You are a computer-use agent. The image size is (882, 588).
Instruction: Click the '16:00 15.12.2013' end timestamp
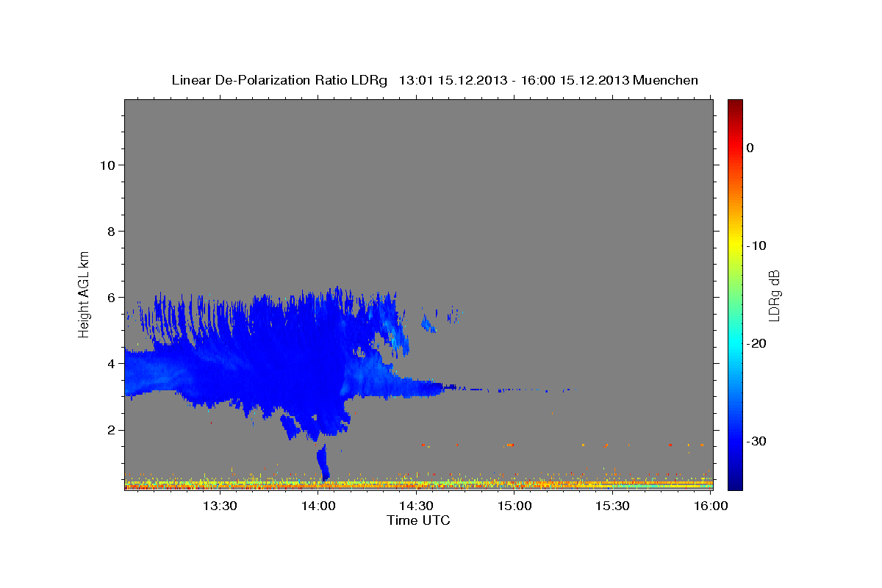click(x=575, y=80)
